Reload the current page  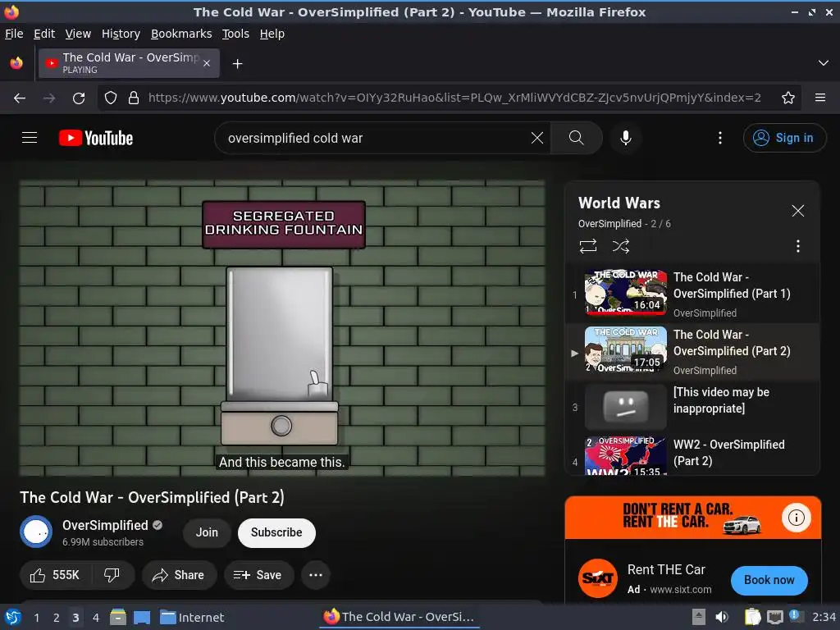point(79,98)
